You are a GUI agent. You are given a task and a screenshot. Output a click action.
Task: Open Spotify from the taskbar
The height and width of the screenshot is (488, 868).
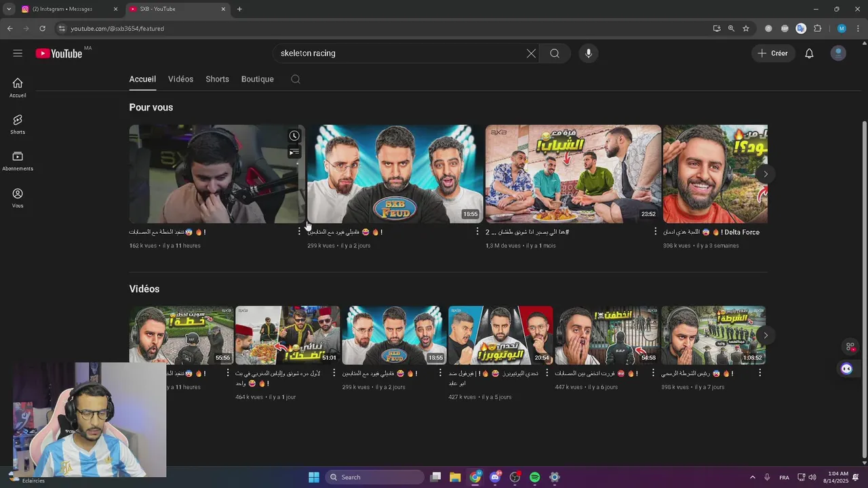[x=534, y=477]
